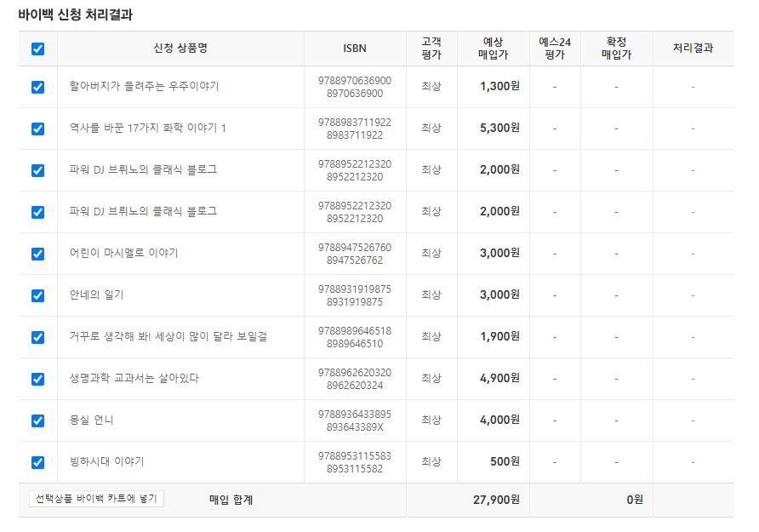Click the 예스24 평가 column header
This screenshot has height=532, width=759.
click(x=555, y=49)
